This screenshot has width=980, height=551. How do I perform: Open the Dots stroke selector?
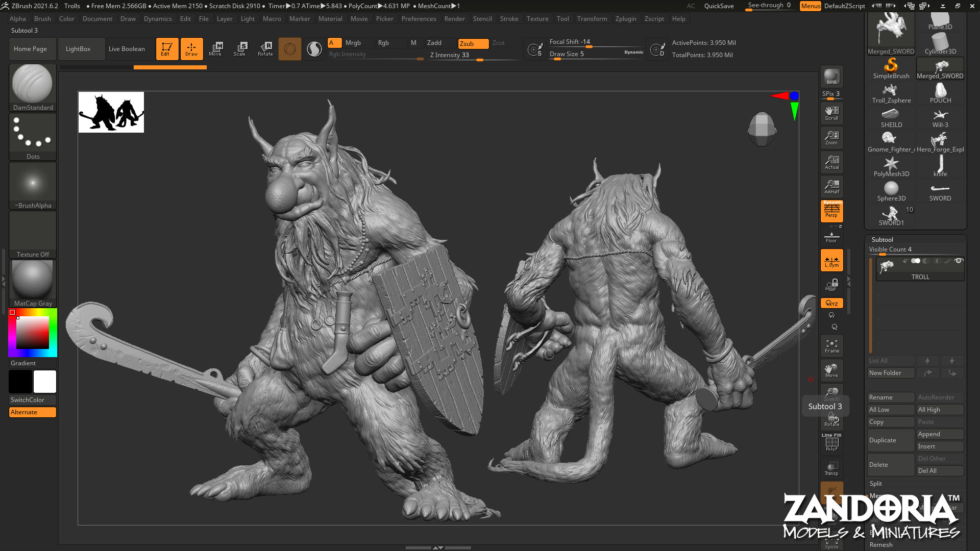33,134
